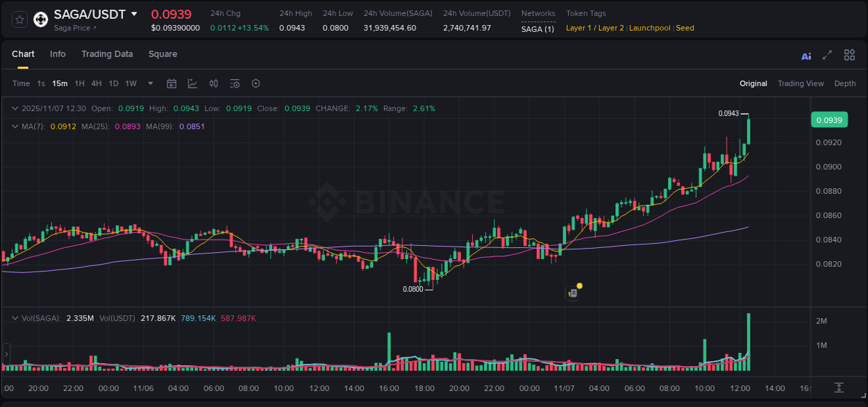Click the candlestick comparison icon
The width and height of the screenshot is (868, 407).
coord(213,83)
